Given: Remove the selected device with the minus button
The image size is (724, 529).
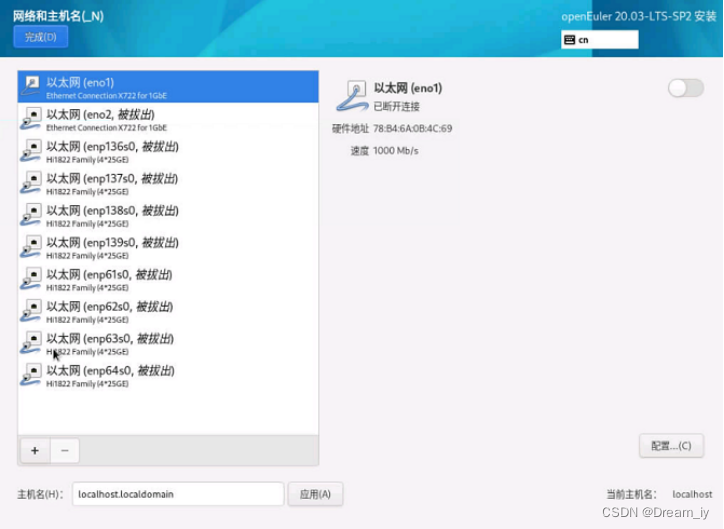Looking at the screenshot, I should pyautogui.click(x=65, y=451).
